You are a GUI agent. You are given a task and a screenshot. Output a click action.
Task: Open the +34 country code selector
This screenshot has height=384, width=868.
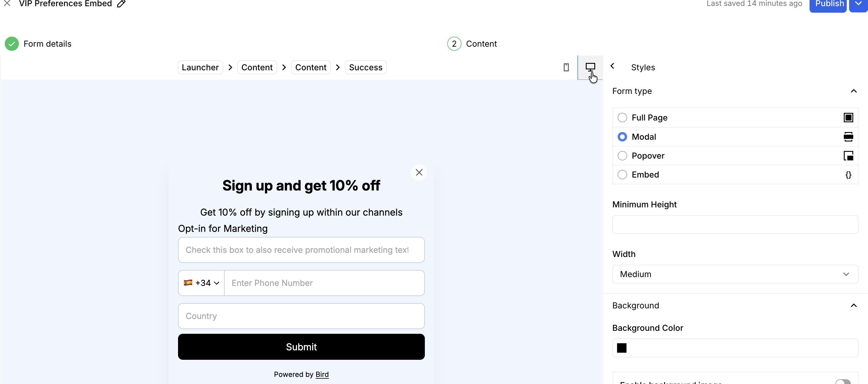click(x=201, y=283)
